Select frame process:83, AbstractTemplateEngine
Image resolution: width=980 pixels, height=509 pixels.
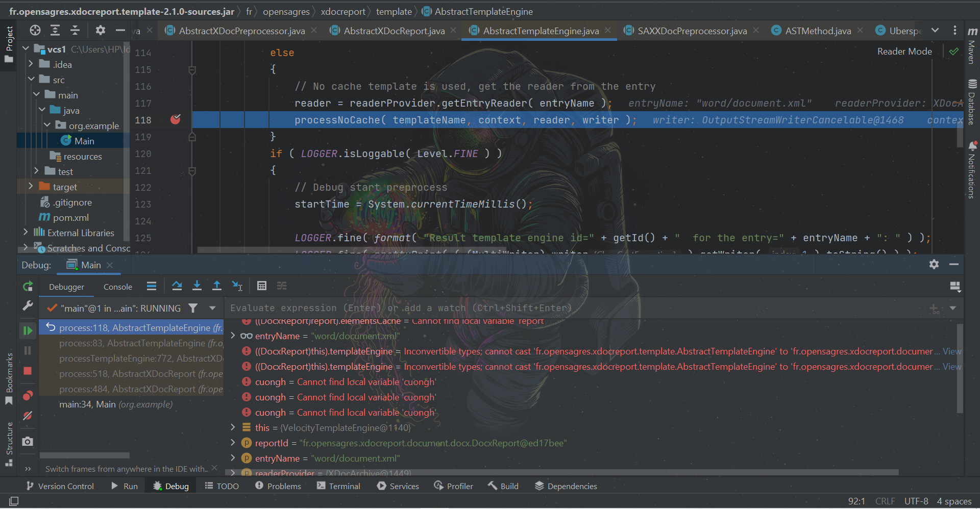click(x=132, y=343)
